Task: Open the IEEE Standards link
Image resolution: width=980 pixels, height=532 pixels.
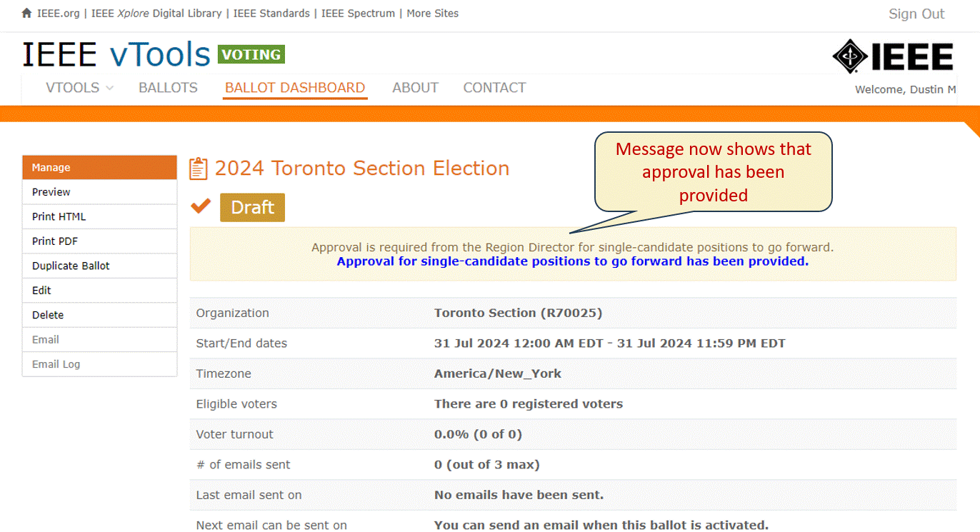Action: pyautogui.click(x=271, y=14)
